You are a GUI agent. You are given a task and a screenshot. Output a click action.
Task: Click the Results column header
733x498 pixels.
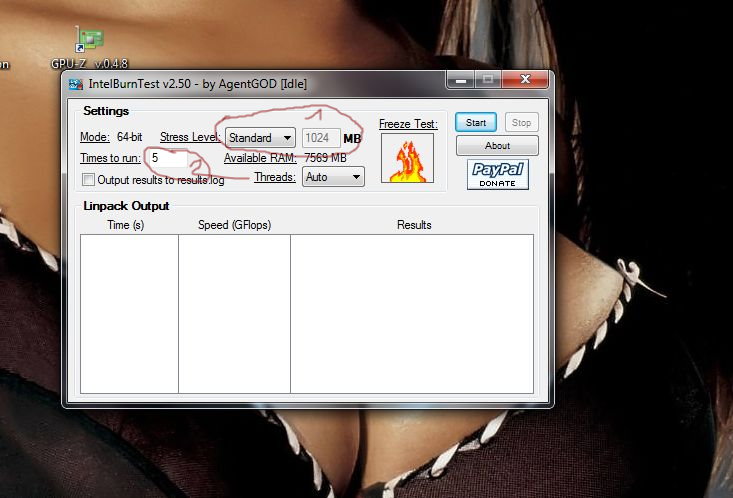414,225
